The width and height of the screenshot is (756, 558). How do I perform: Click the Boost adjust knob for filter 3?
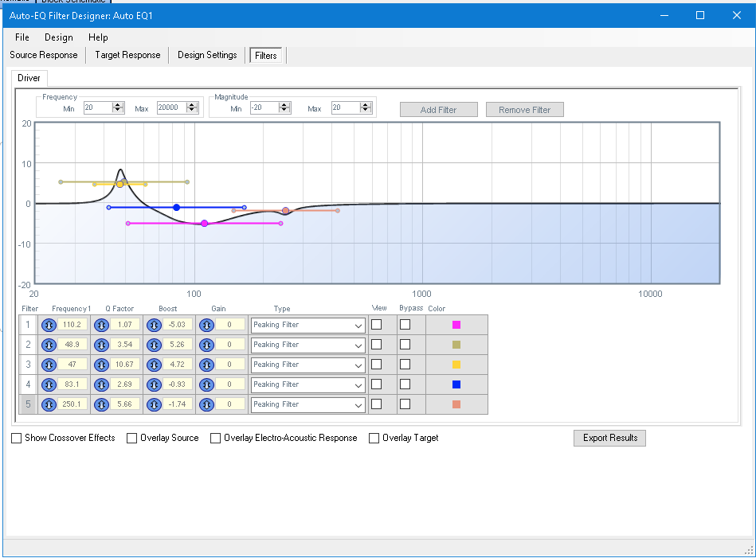tap(154, 365)
